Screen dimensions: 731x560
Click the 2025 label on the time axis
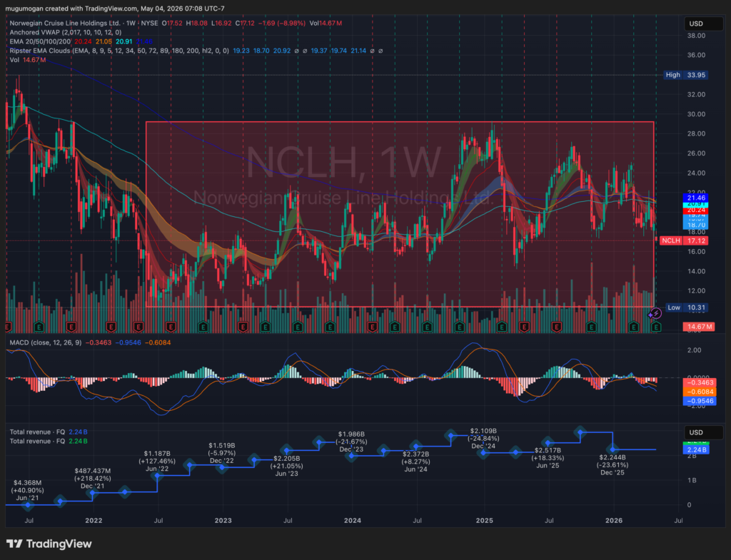(x=485, y=520)
